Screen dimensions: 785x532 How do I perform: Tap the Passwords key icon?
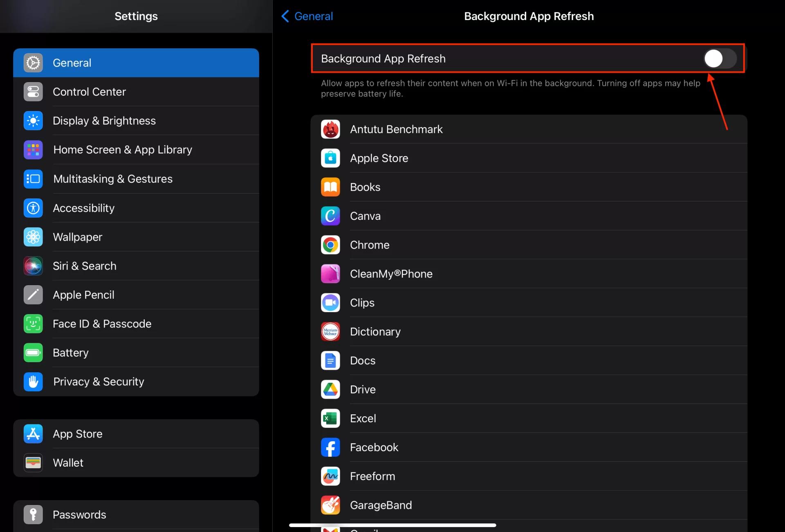tap(33, 515)
